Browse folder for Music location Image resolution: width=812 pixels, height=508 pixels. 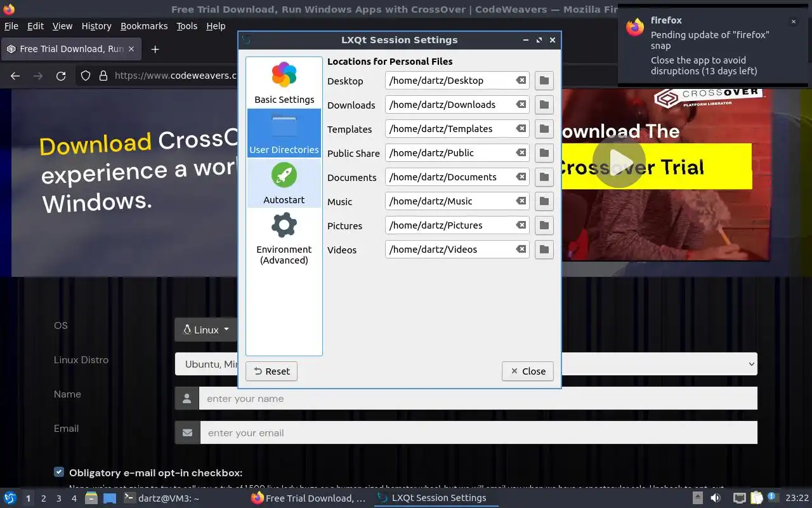[544, 201]
